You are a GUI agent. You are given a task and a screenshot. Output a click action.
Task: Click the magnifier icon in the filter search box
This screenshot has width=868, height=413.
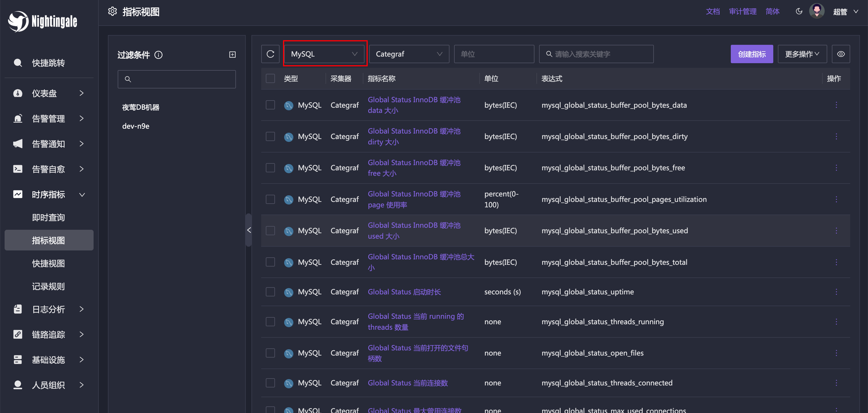coord(128,79)
